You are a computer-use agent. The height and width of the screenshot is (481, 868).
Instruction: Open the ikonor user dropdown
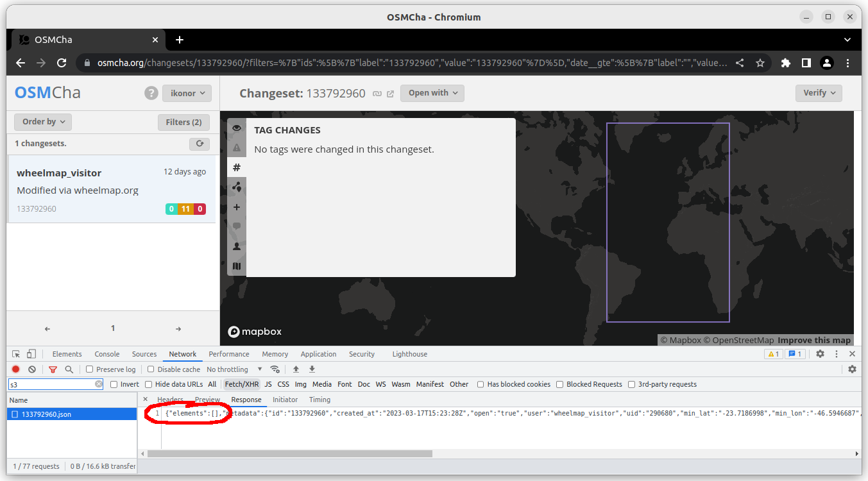click(187, 93)
